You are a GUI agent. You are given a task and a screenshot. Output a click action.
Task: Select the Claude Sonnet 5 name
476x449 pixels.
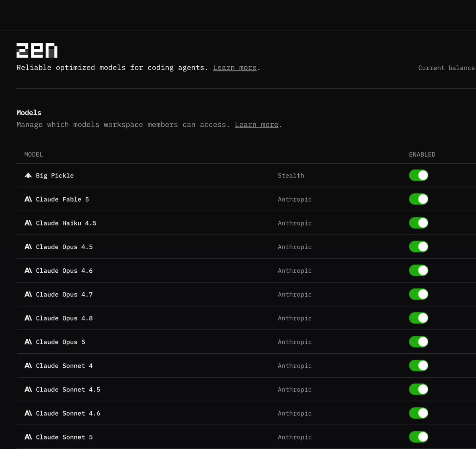pyautogui.click(x=64, y=437)
